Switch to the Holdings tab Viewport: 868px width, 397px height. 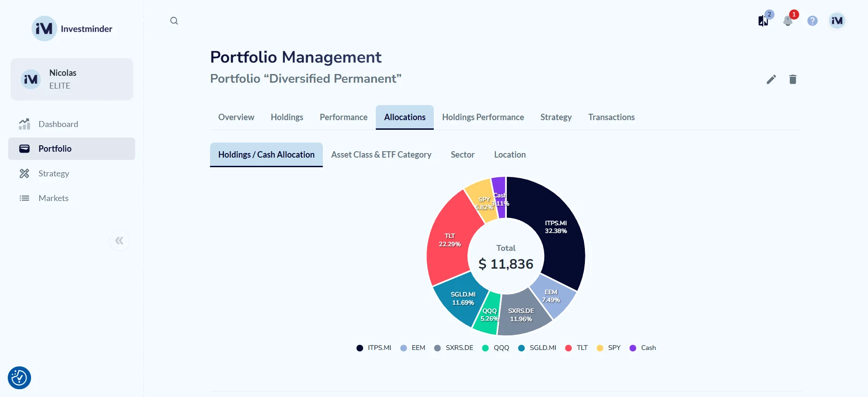[287, 117]
